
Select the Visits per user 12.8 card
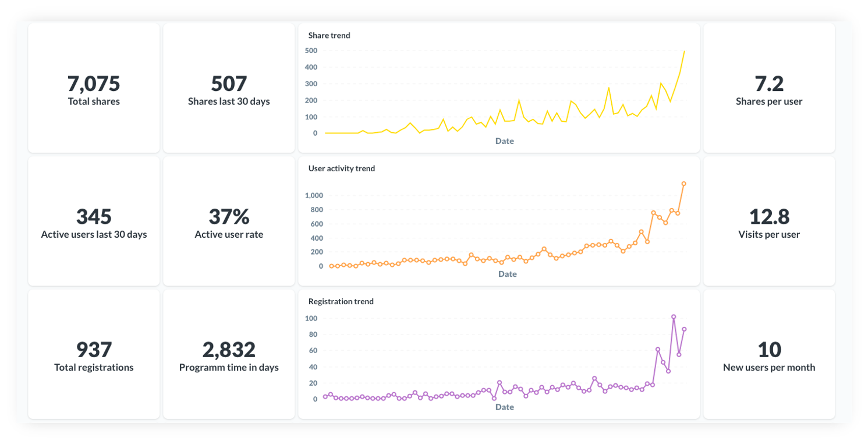coord(768,222)
